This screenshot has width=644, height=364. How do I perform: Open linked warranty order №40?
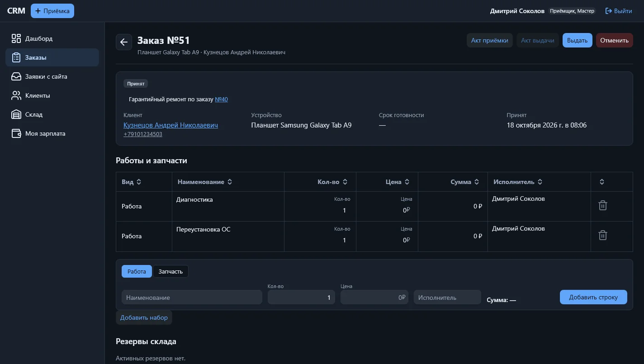(221, 99)
